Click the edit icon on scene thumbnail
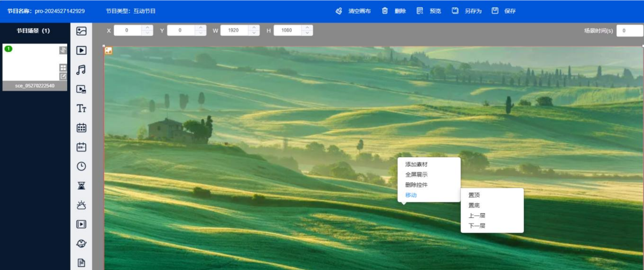The width and height of the screenshot is (644, 270). [x=63, y=76]
